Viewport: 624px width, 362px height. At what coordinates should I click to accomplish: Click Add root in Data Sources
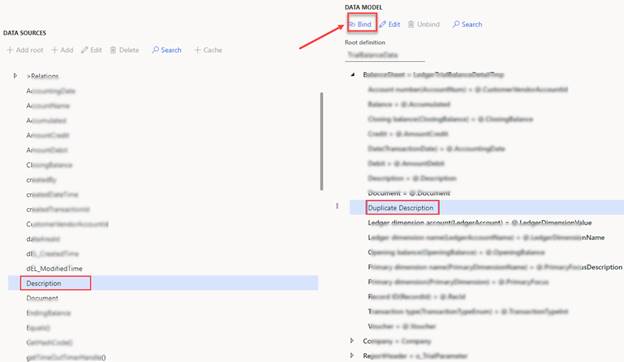[25, 50]
